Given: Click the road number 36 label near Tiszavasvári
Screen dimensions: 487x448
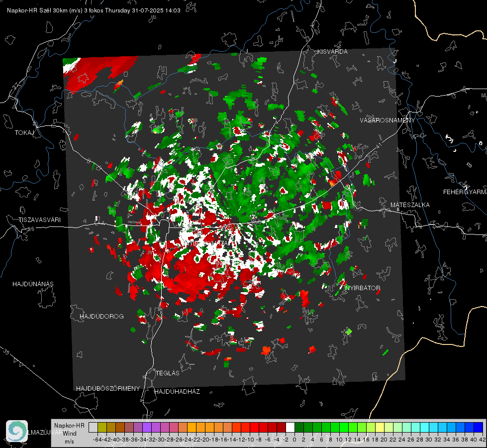Looking at the screenshot, I should pyautogui.click(x=31, y=229).
